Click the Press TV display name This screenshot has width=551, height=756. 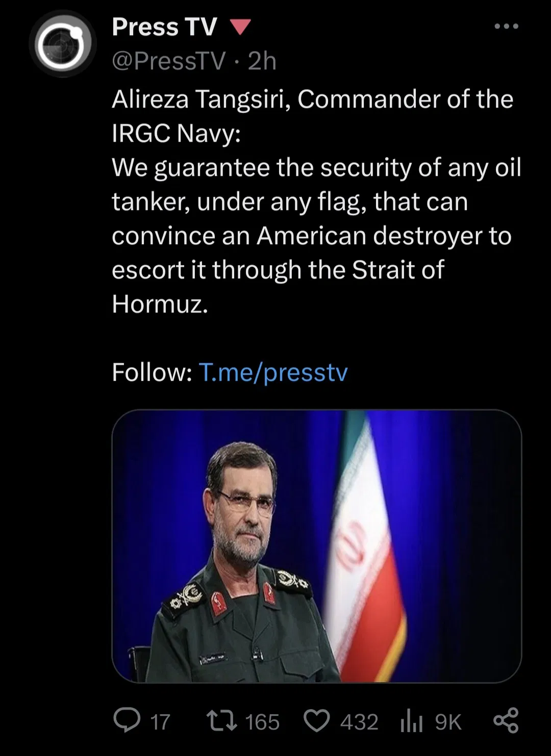tap(162, 27)
